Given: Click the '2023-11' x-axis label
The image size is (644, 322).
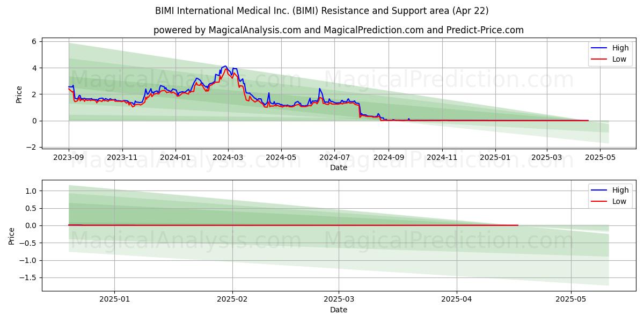Looking at the screenshot, I should point(122,157).
